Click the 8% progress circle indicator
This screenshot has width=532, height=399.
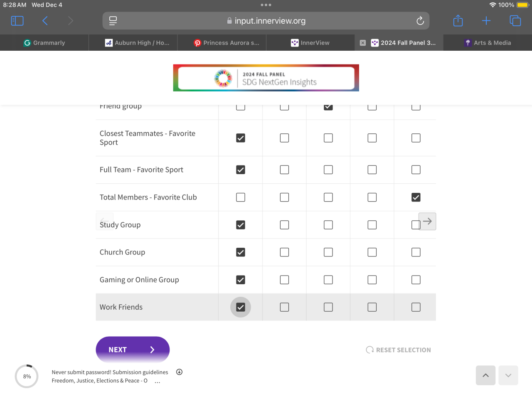click(27, 376)
